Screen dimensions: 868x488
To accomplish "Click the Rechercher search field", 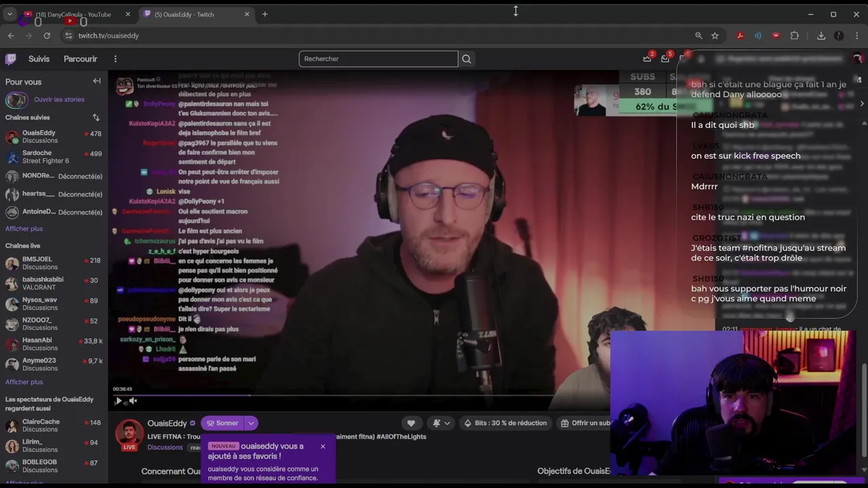I will click(x=378, y=59).
